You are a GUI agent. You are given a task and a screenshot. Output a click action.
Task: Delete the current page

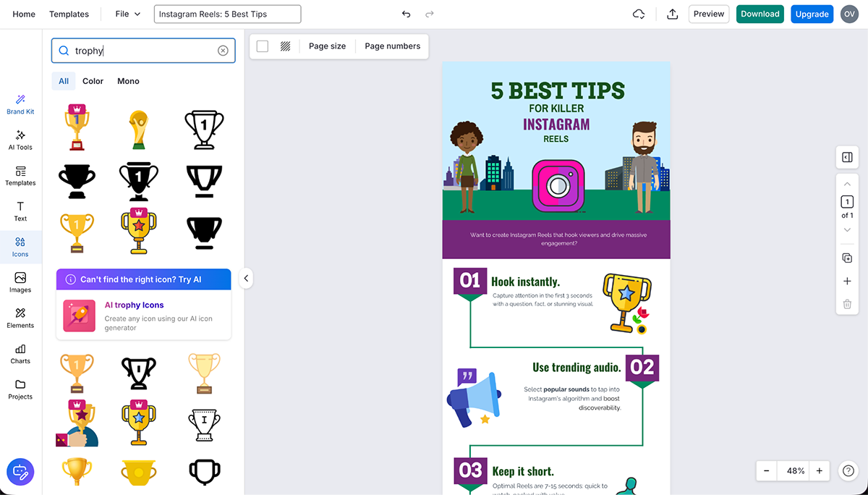pos(847,304)
